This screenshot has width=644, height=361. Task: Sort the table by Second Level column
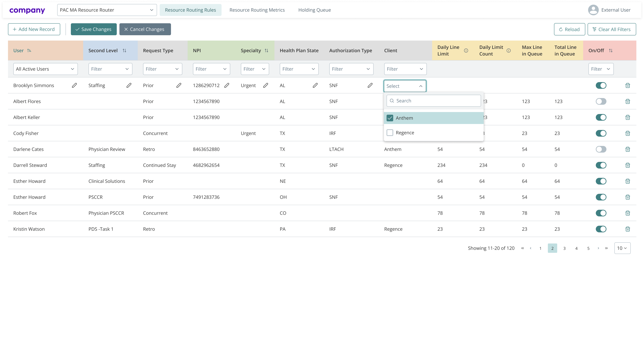[125, 50]
